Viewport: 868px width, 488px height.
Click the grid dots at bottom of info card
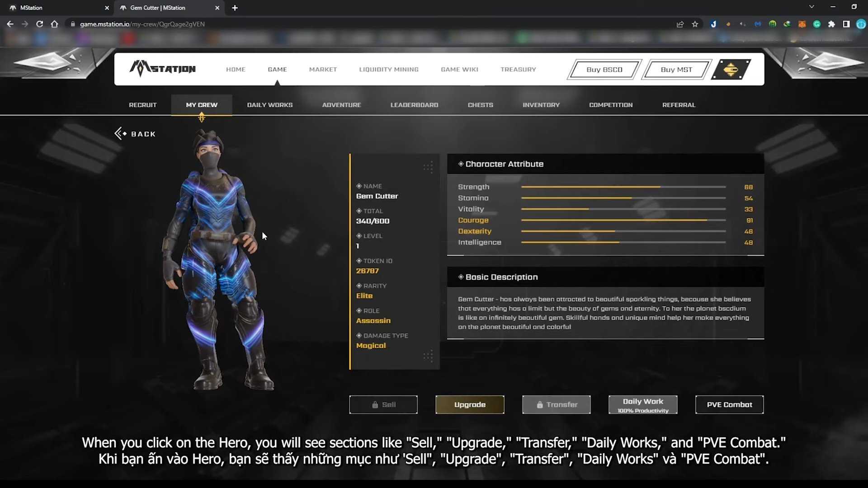click(x=428, y=356)
